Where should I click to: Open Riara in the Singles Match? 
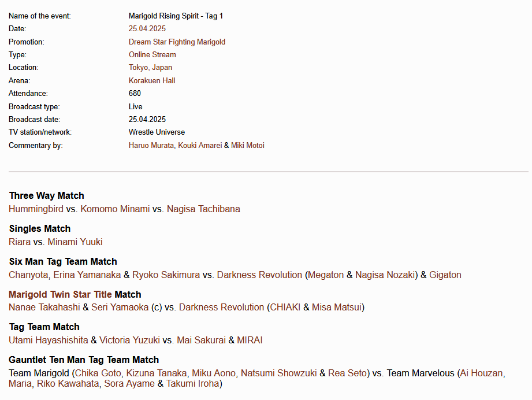point(20,242)
